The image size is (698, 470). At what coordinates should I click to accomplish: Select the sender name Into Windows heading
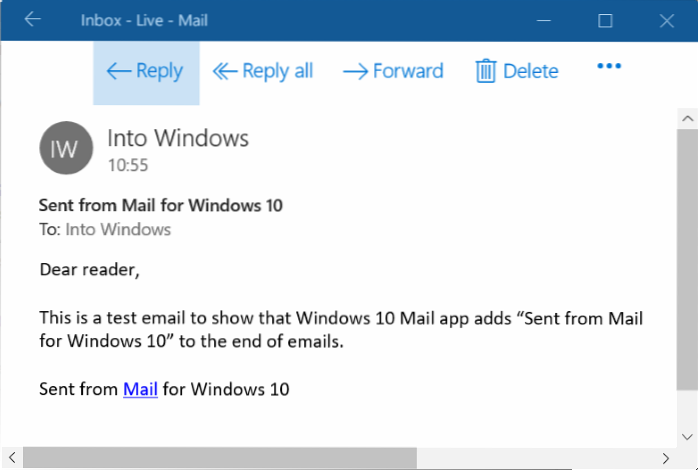pos(178,138)
